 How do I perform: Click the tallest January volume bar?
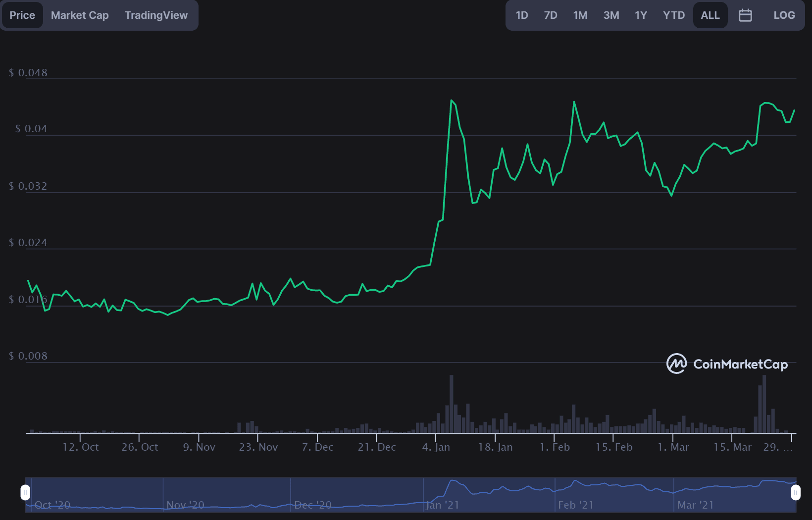coord(452,404)
